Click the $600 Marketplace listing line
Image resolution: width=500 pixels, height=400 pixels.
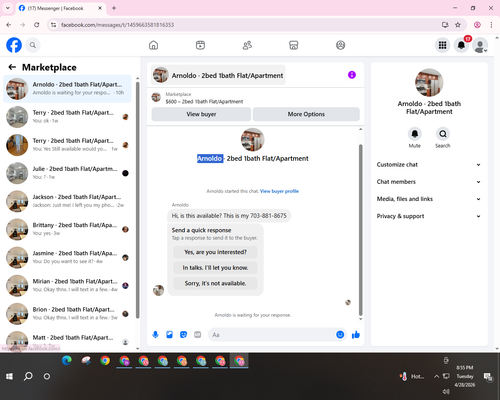[x=204, y=101]
